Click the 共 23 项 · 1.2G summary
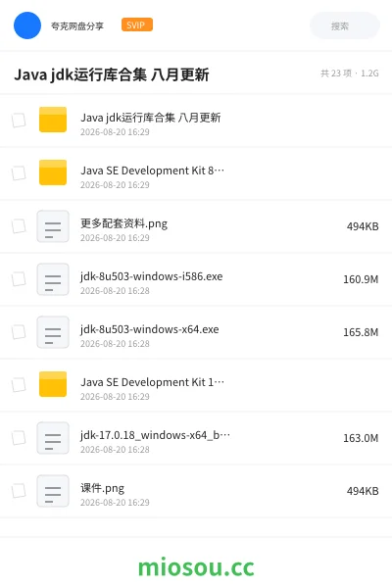The height and width of the screenshot is (588, 392). [350, 73]
